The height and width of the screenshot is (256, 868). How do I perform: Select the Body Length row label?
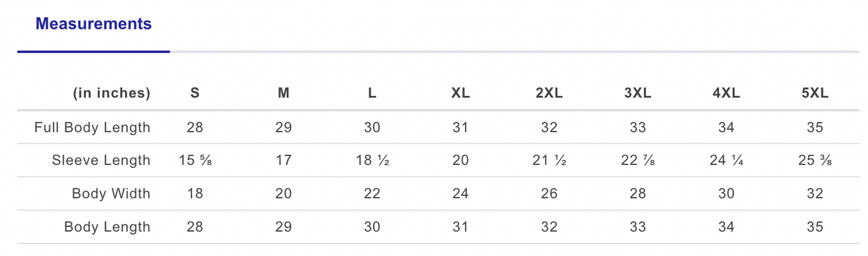107,227
